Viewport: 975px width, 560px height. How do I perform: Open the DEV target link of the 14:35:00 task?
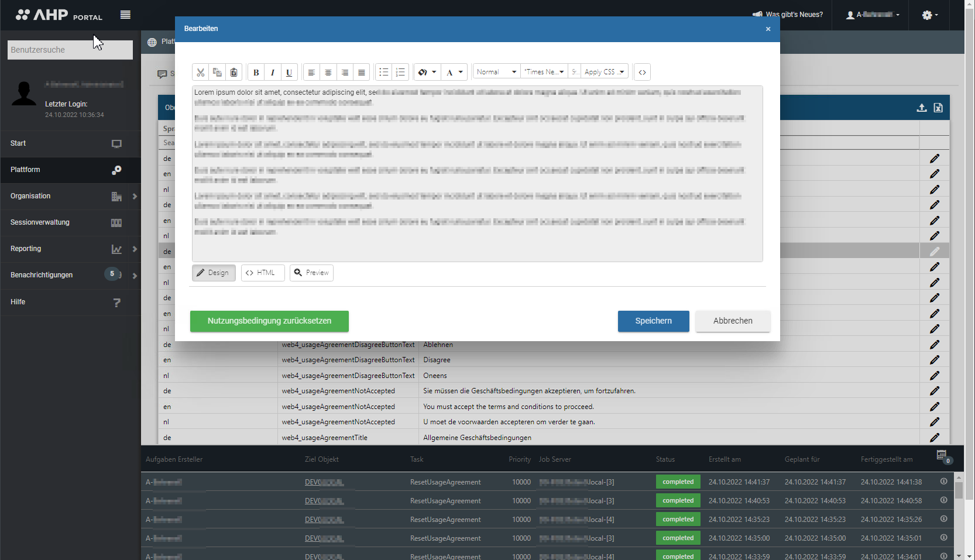(x=324, y=538)
